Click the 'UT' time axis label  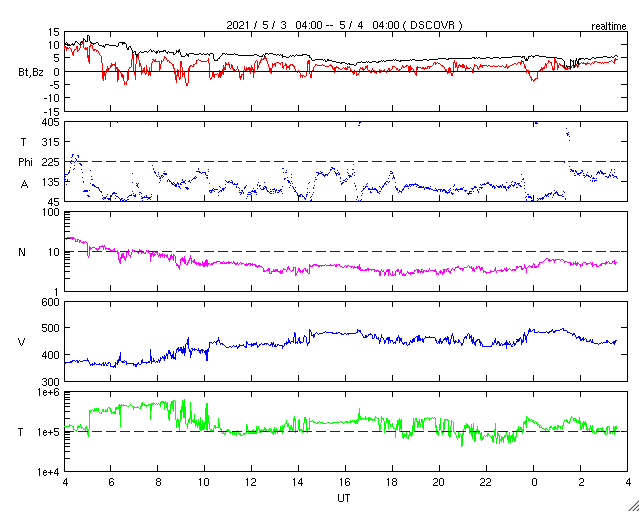(344, 498)
